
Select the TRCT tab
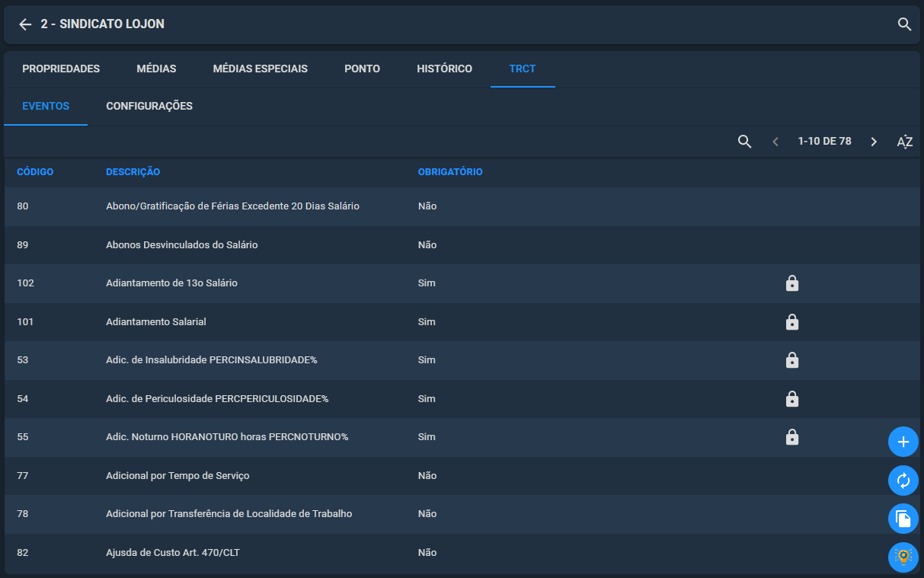[x=523, y=69]
